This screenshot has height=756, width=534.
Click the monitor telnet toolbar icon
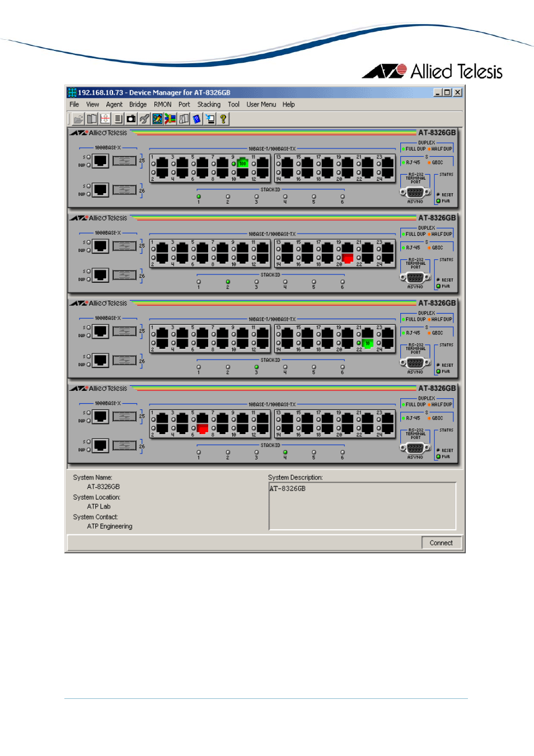tap(210, 119)
